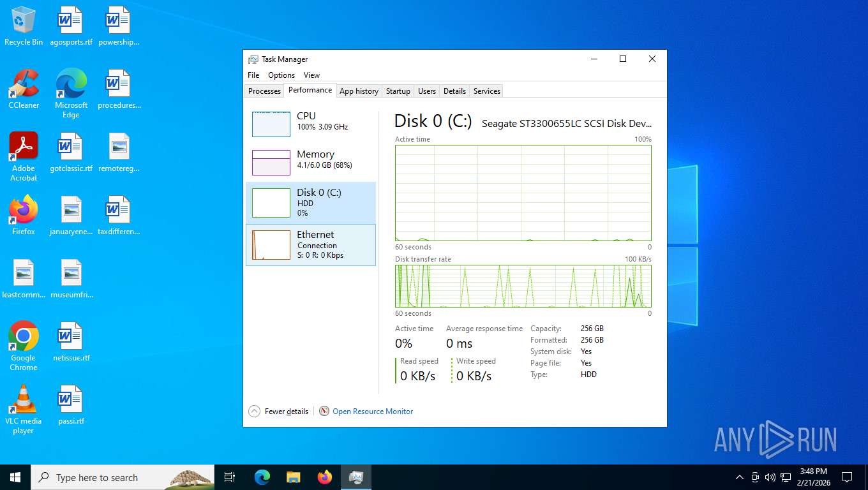Select Disk 0 (C:) sidebar entry

(x=311, y=203)
